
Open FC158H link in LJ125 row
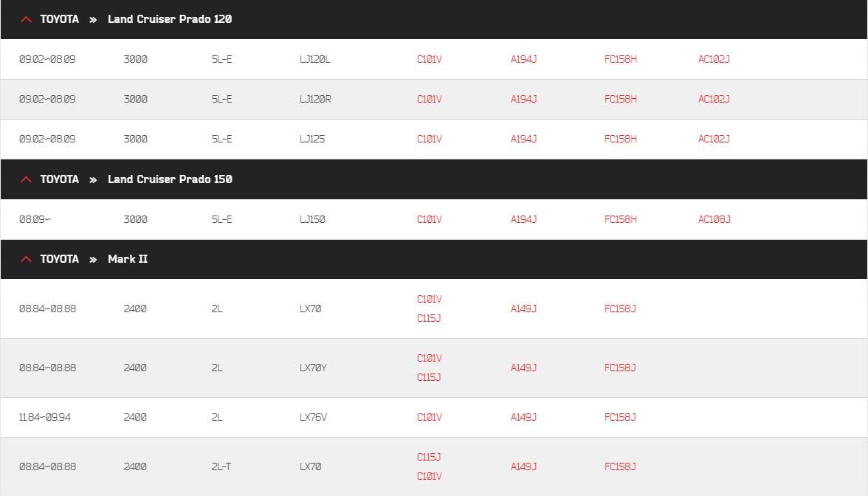point(620,139)
